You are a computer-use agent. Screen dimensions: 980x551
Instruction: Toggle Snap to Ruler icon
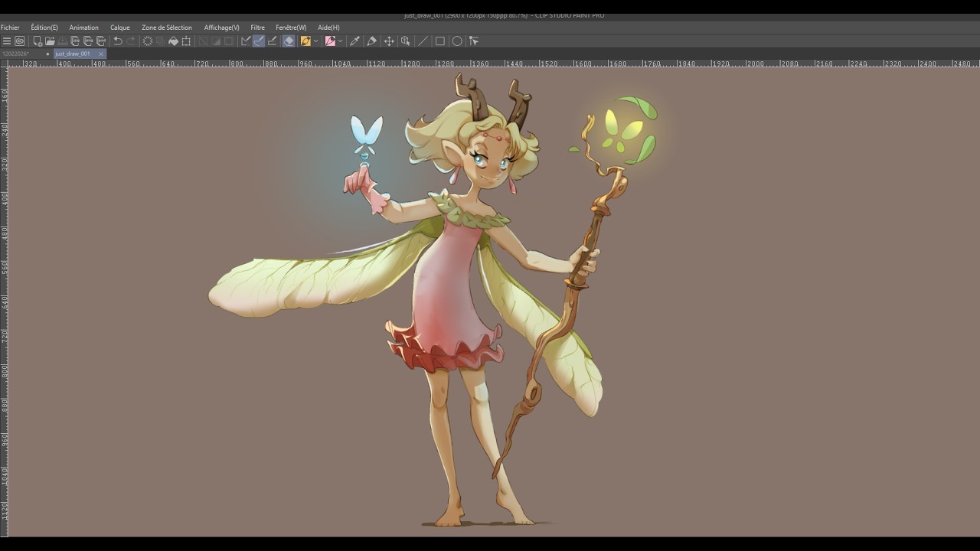coord(246,41)
